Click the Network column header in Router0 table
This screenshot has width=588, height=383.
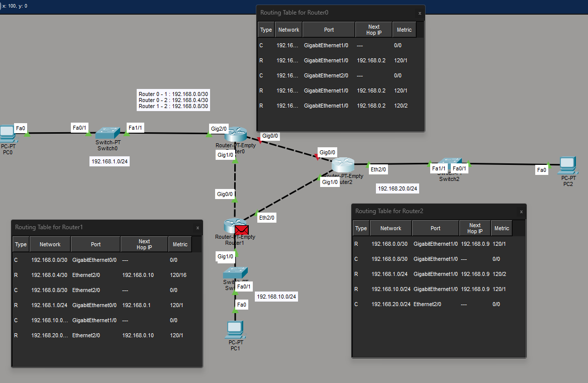coord(288,30)
